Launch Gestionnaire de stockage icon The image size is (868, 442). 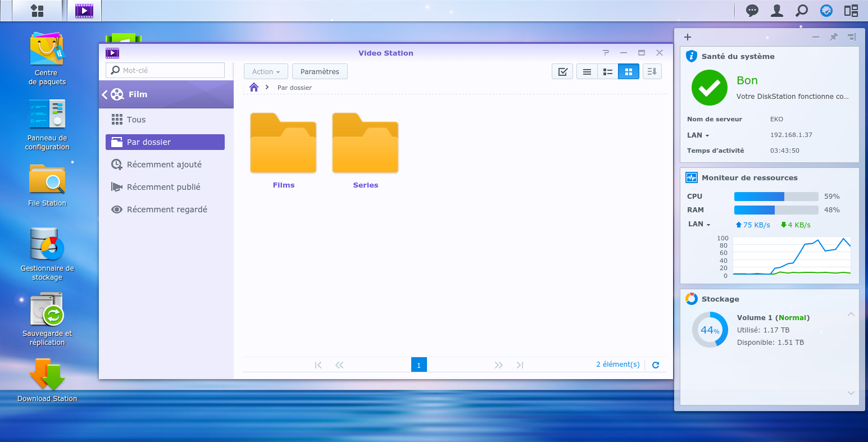[47, 245]
